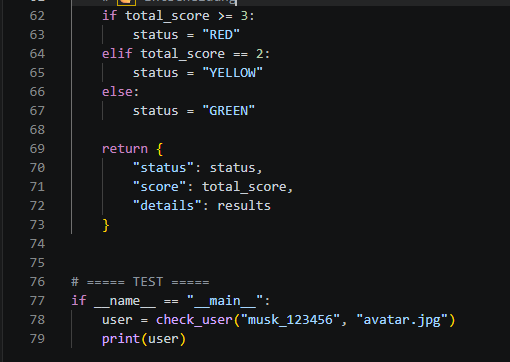
Task: Click the "avatar.jpg" argument string
Action: (402, 320)
